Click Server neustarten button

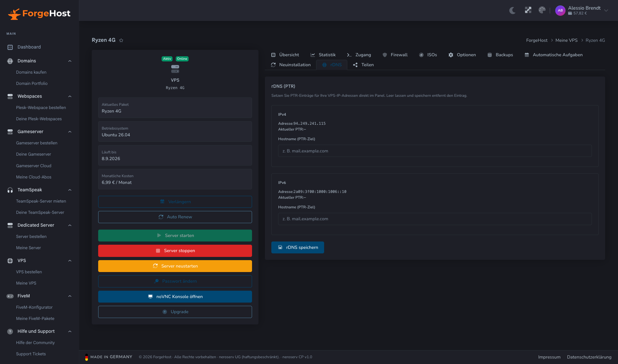click(175, 266)
